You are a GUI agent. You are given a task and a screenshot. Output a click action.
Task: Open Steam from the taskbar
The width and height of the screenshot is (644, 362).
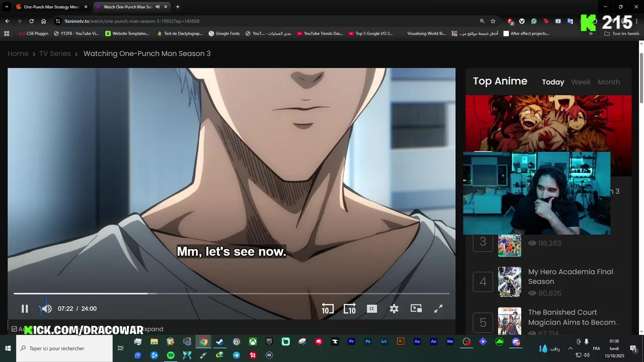pos(220,342)
